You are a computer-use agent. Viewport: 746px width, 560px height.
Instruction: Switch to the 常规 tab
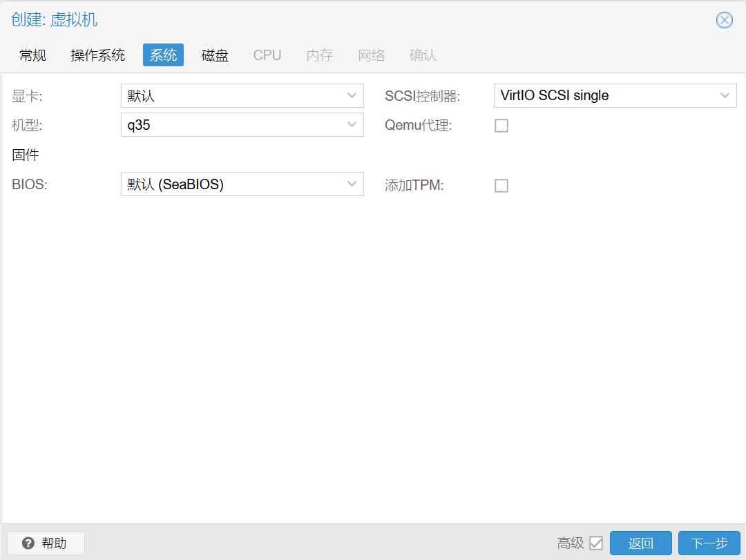[x=32, y=55]
